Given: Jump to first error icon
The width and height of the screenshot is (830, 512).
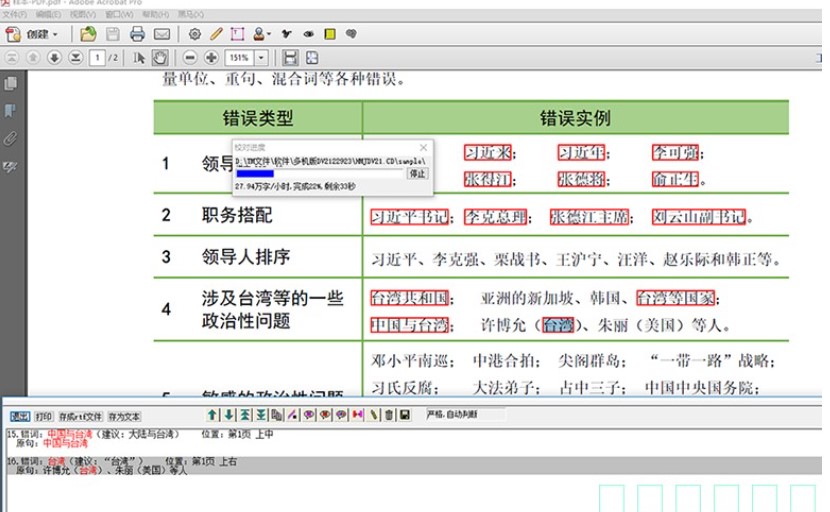Looking at the screenshot, I should [x=245, y=415].
